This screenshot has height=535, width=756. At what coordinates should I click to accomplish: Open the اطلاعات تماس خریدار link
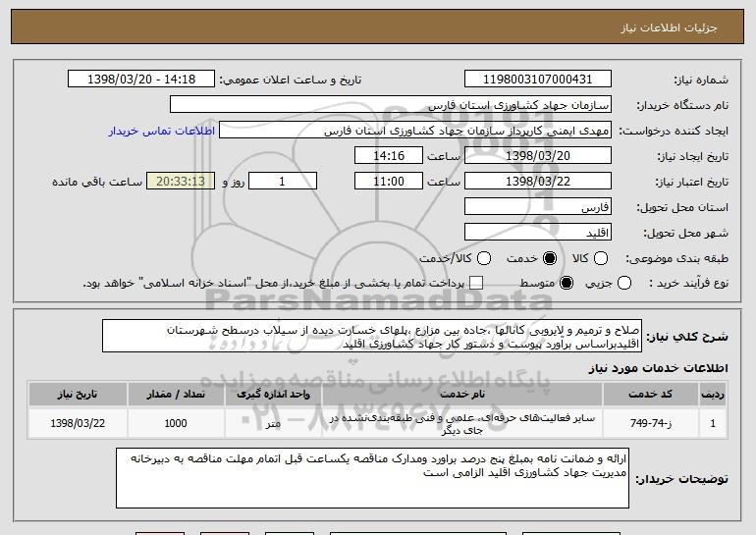coord(162,132)
